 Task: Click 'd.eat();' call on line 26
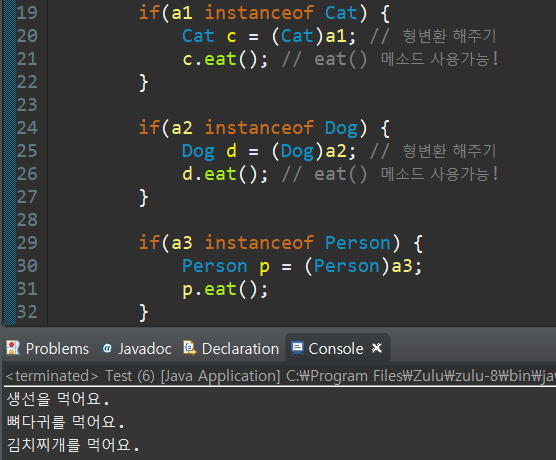pos(225,174)
